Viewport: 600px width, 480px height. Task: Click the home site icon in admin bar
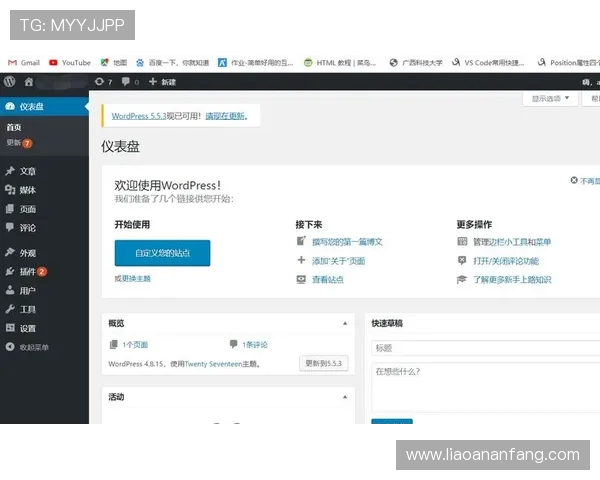coord(29,82)
